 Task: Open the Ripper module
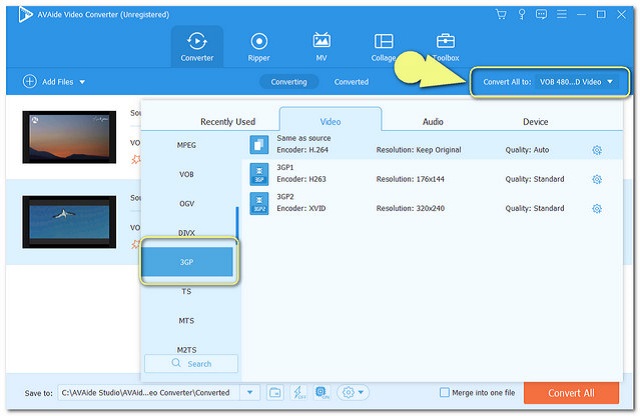[x=259, y=47]
